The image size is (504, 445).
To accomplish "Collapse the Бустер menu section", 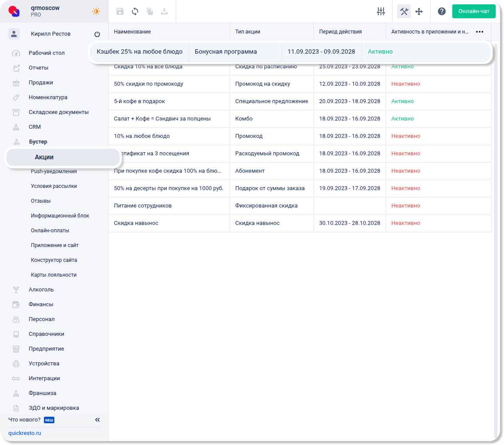I will coord(38,142).
